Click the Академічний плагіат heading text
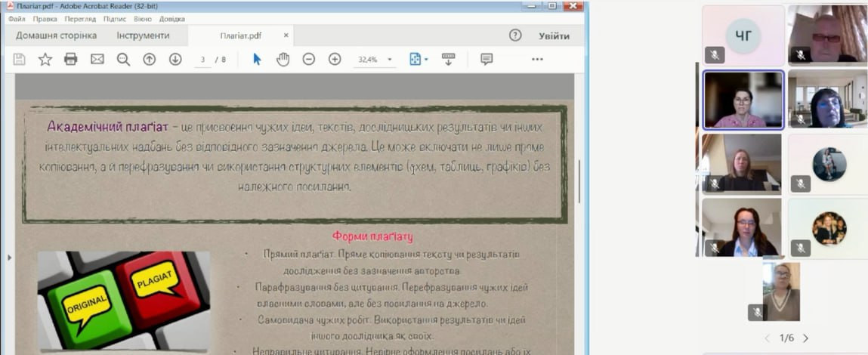 click(x=107, y=127)
